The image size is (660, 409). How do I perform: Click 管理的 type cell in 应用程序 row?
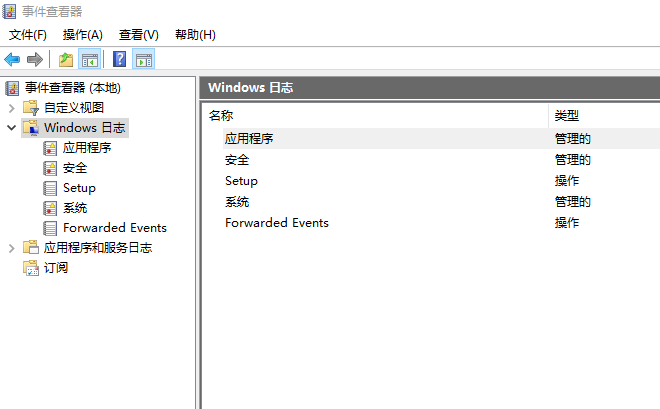point(572,138)
